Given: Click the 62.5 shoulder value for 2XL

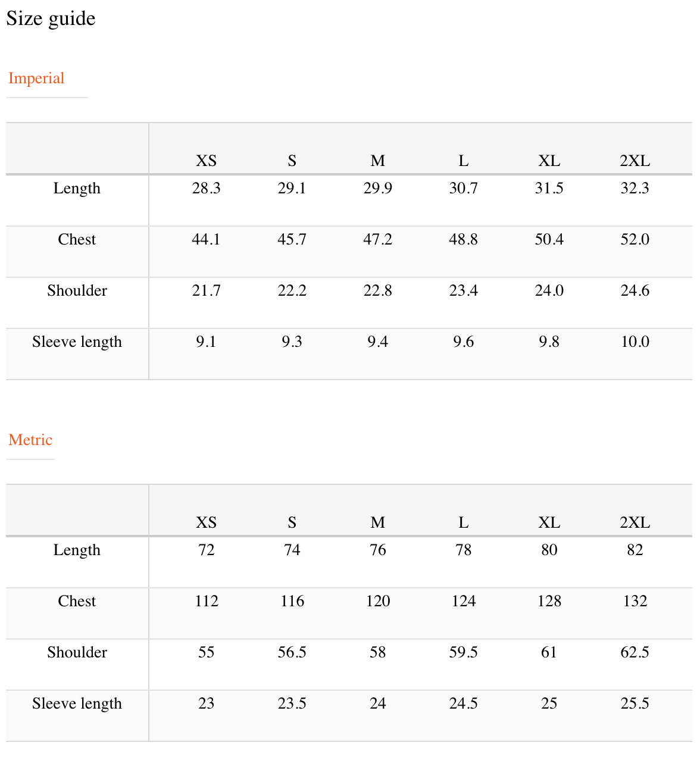Looking at the screenshot, I should pos(635,652).
